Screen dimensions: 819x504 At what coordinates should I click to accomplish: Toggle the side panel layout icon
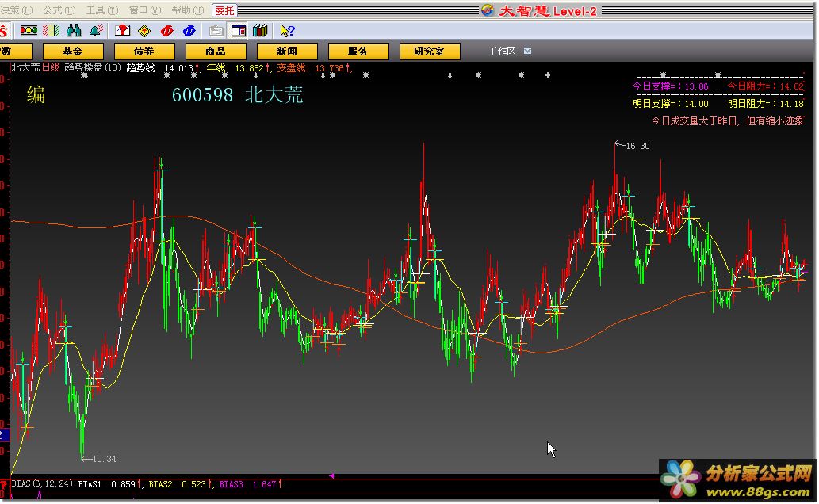(239, 32)
